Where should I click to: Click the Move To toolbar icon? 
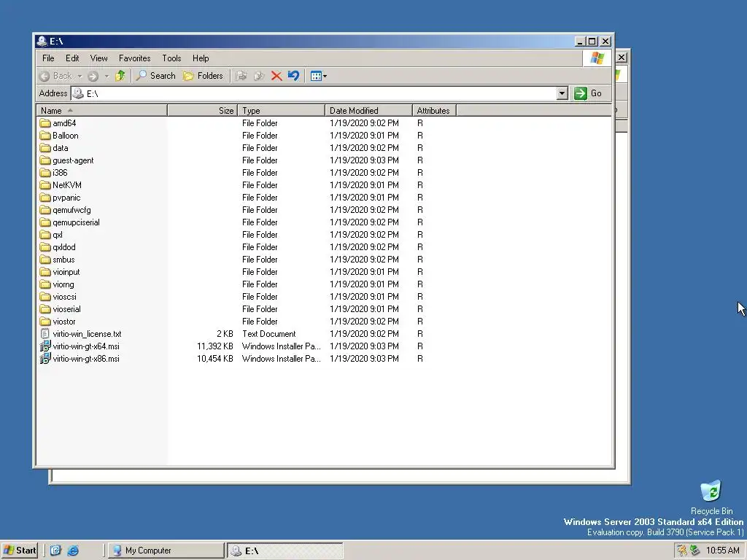[241, 76]
